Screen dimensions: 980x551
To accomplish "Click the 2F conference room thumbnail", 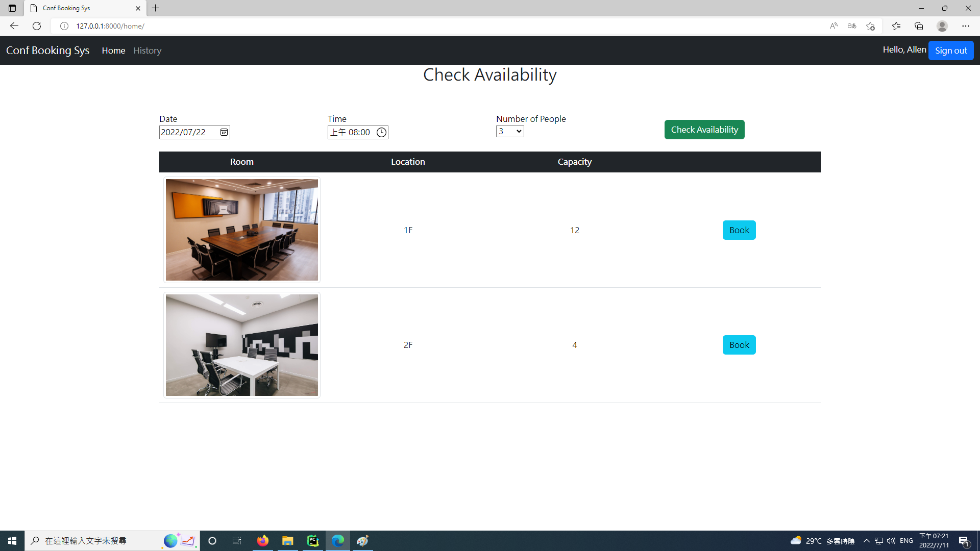I will [241, 344].
